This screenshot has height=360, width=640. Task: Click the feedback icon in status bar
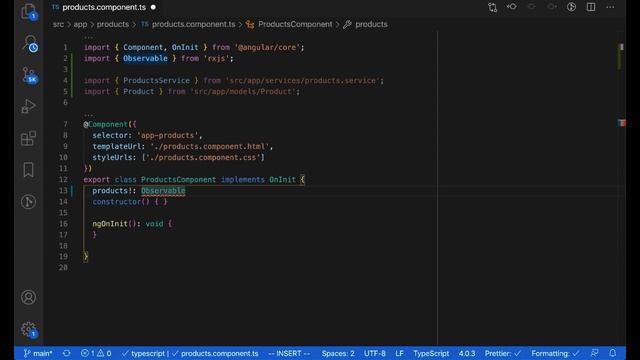(595, 353)
